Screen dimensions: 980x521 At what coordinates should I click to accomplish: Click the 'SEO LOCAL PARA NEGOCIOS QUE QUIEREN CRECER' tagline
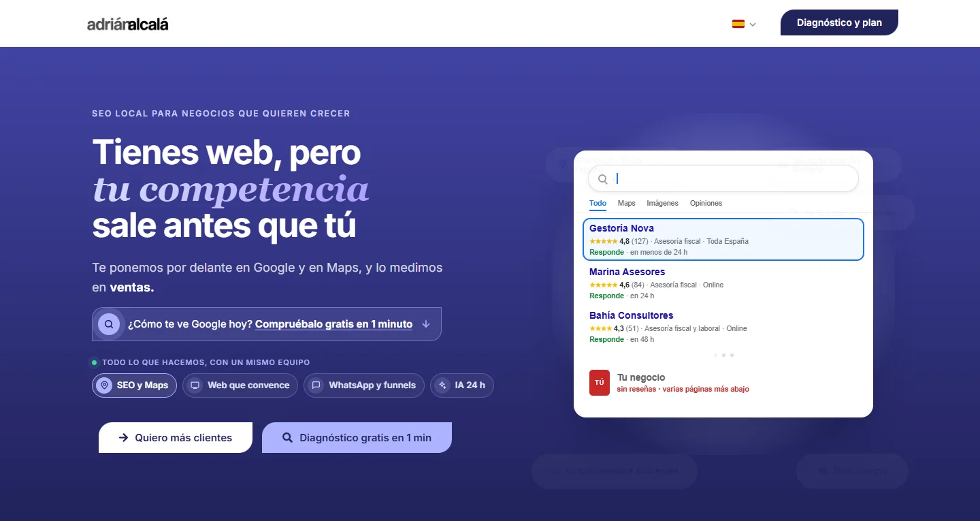[x=221, y=114]
